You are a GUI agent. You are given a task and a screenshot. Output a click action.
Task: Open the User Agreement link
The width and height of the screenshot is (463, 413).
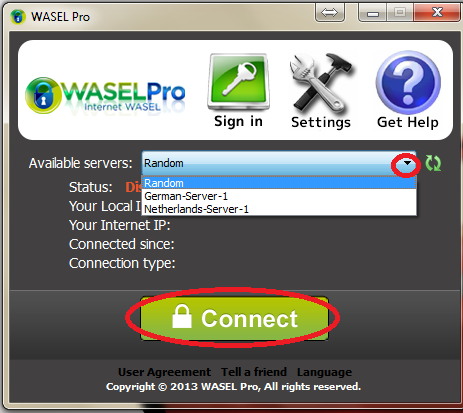pos(165,372)
